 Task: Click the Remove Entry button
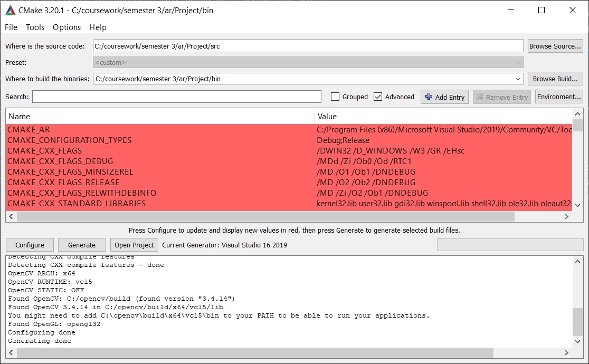pyautogui.click(x=502, y=97)
